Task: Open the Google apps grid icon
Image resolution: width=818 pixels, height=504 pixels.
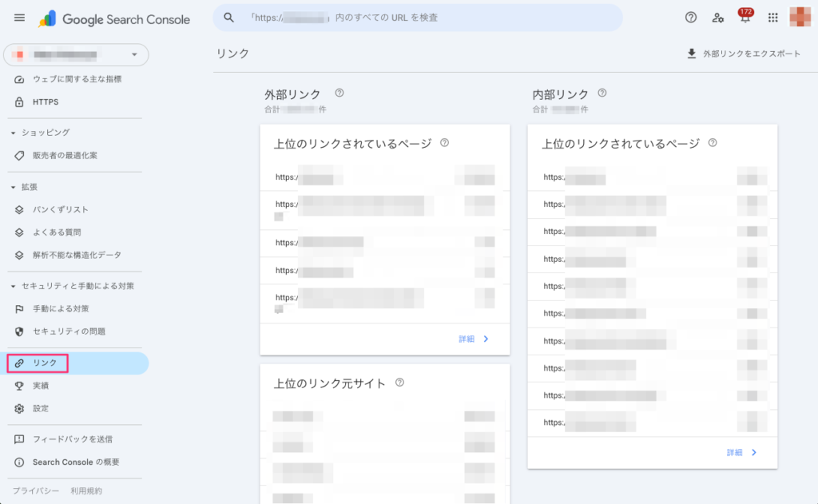Action: point(772,17)
